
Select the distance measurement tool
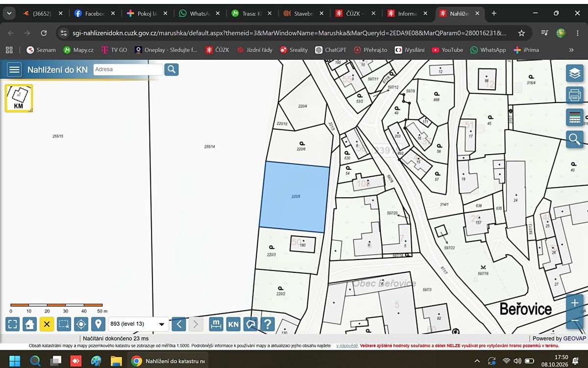click(216, 324)
